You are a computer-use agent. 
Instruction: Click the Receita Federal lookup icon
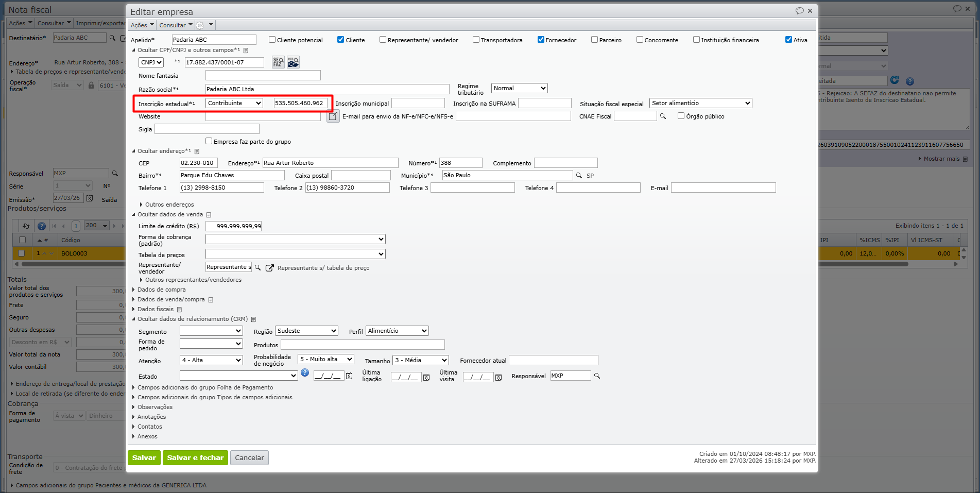[x=293, y=62]
